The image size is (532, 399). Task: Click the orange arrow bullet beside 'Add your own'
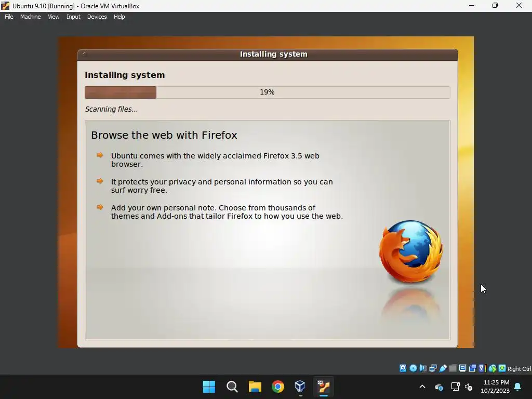pos(100,207)
